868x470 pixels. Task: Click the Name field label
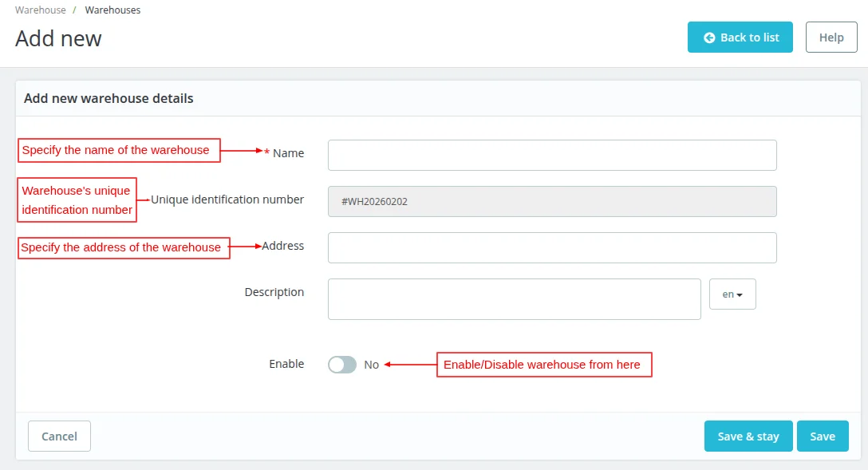click(x=288, y=153)
